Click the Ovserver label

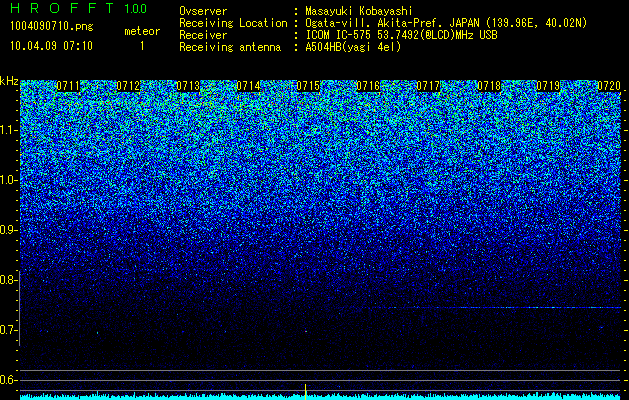[x=203, y=11]
